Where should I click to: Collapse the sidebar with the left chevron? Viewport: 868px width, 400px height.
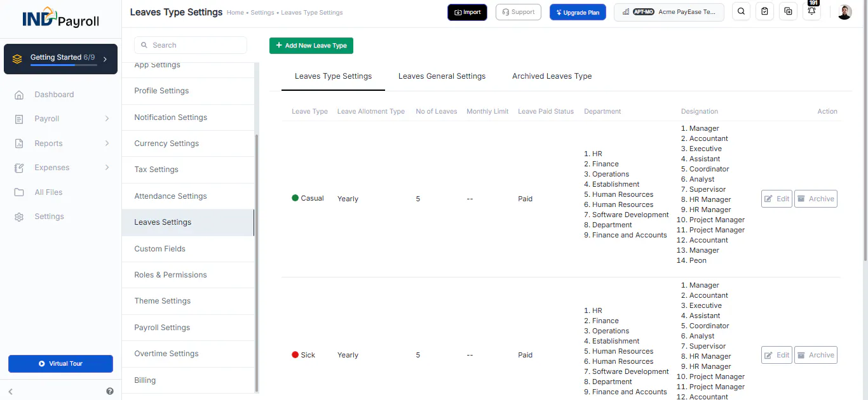point(11,392)
